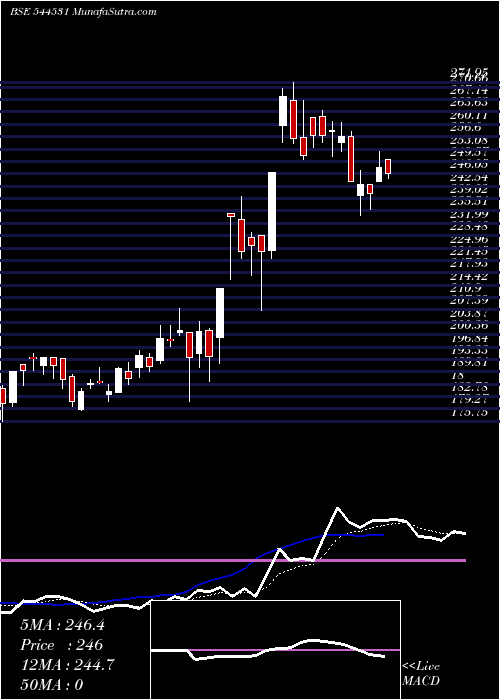Click the 203.87 price axis label
The image size is (500, 700).
click(x=469, y=314)
